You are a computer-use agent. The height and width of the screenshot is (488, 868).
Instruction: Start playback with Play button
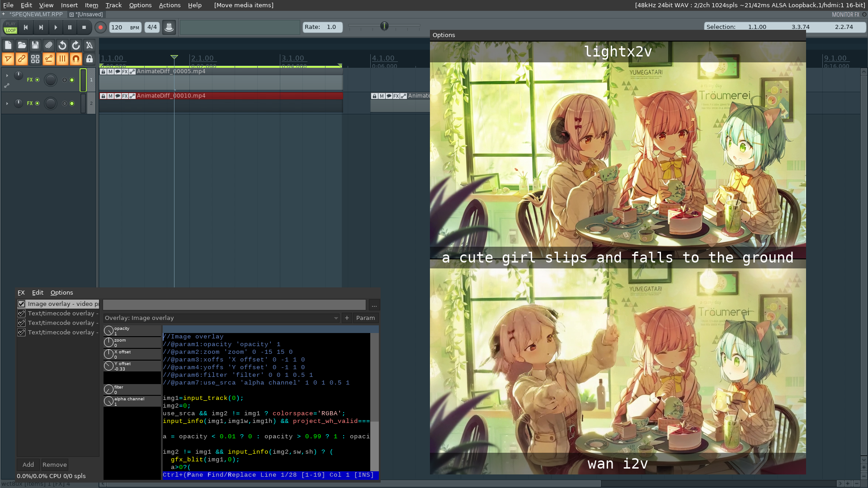tap(56, 27)
